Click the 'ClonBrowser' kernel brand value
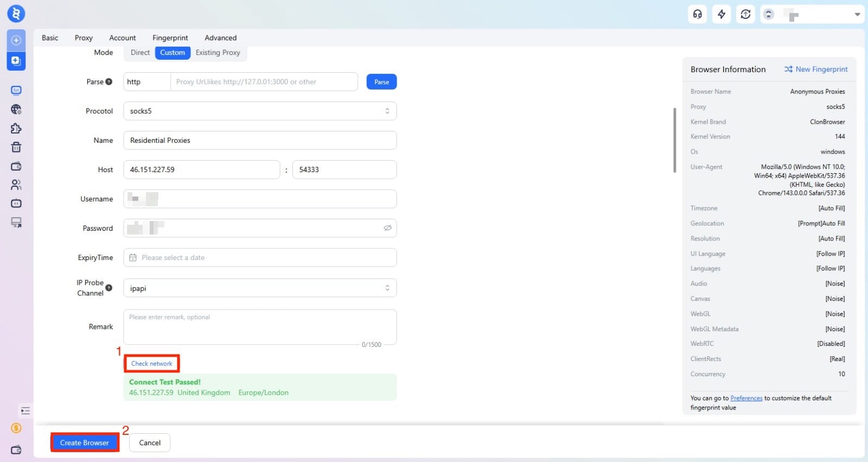868x462 pixels. click(x=827, y=122)
